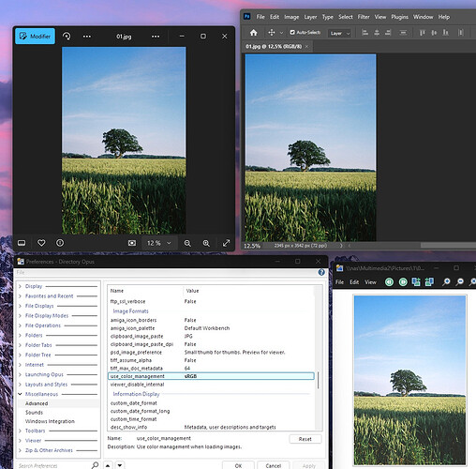Open the Photoshop Plugins menu
Viewport: 476px width, 469px height.
399,17
